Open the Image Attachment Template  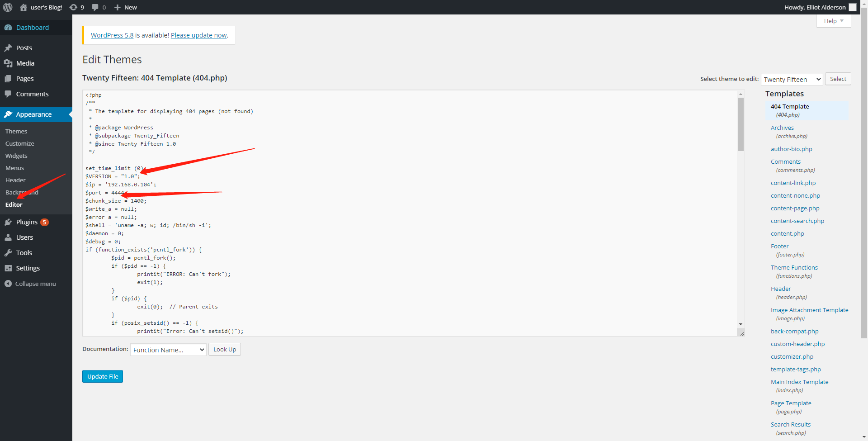pos(810,310)
